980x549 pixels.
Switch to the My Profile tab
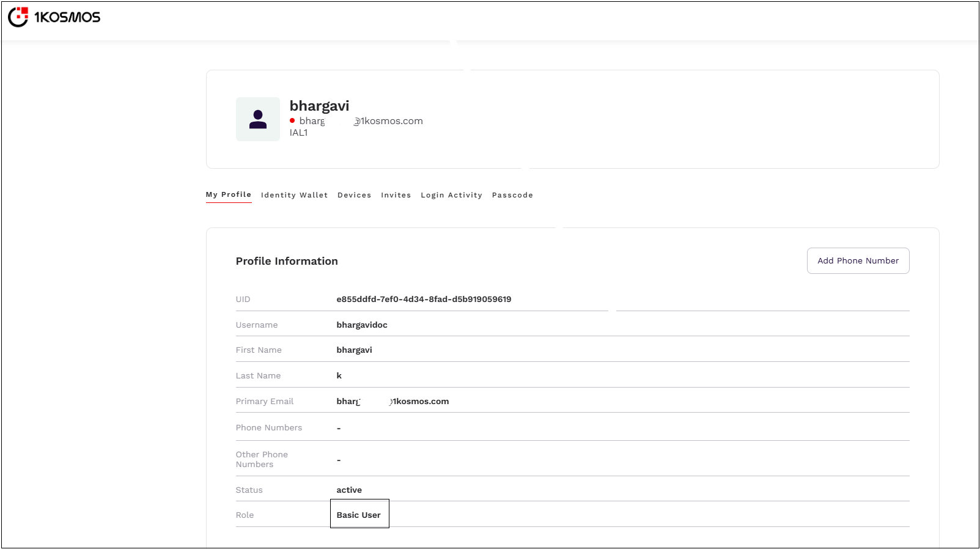[229, 195]
